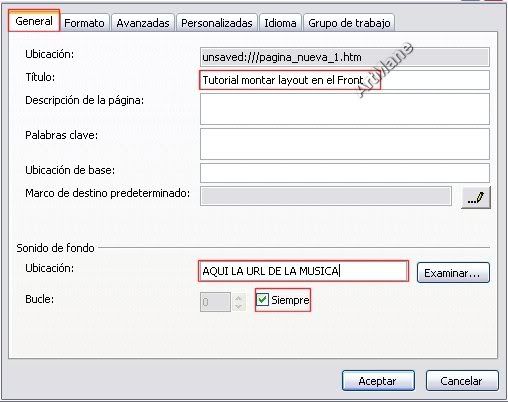The image size is (508, 402).
Task: Go to the Idioma tab
Action: point(280,23)
